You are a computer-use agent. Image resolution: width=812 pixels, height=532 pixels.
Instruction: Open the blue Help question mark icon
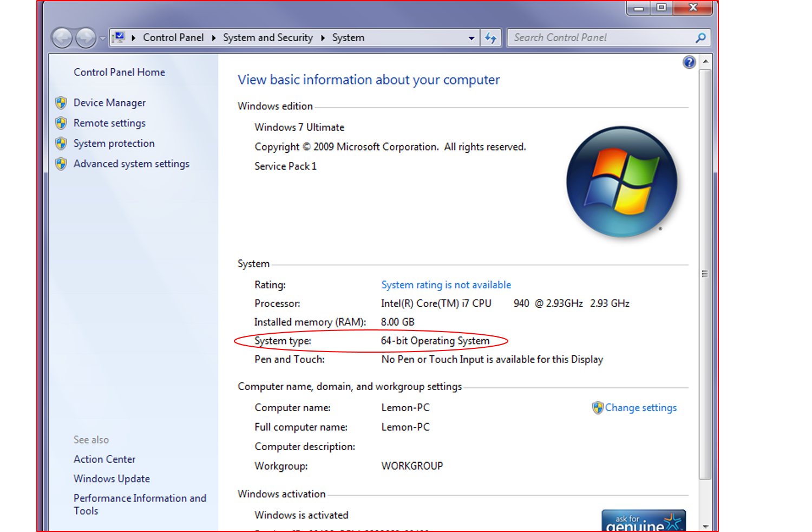pyautogui.click(x=689, y=62)
